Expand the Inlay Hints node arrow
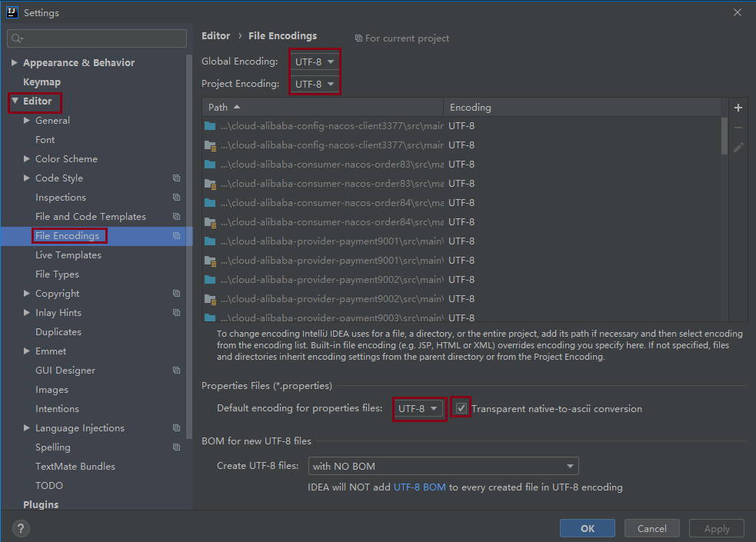The image size is (756, 542). 27,313
